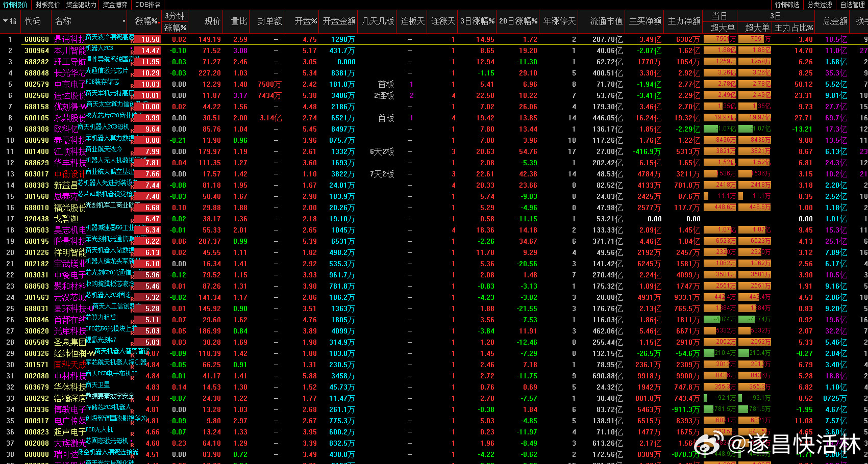Image resolution: width=868 pixels, height=464 pixels.
Task: Sort by the 现价 column header
Action: tap(212, 21)
